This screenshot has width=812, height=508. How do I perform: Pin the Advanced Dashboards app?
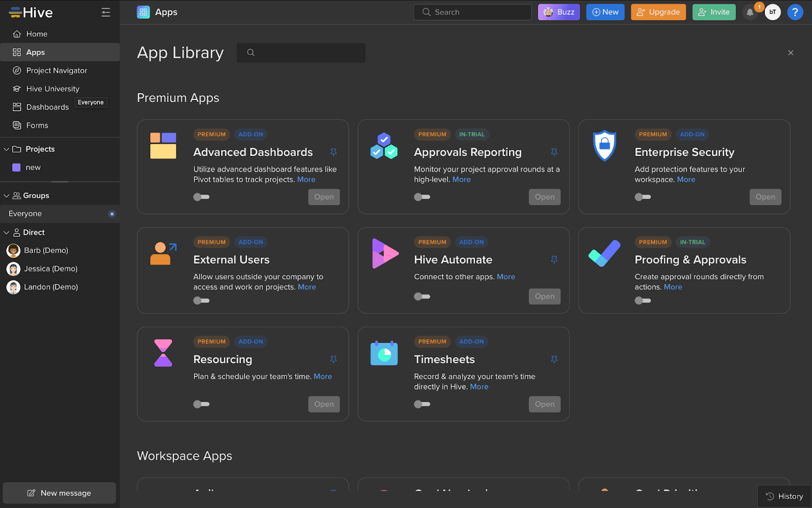pyautogui.click(x=333, y=152)
